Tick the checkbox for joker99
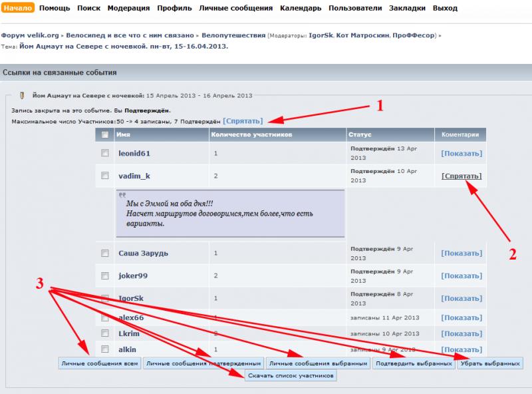 click(x=104, y=276)
